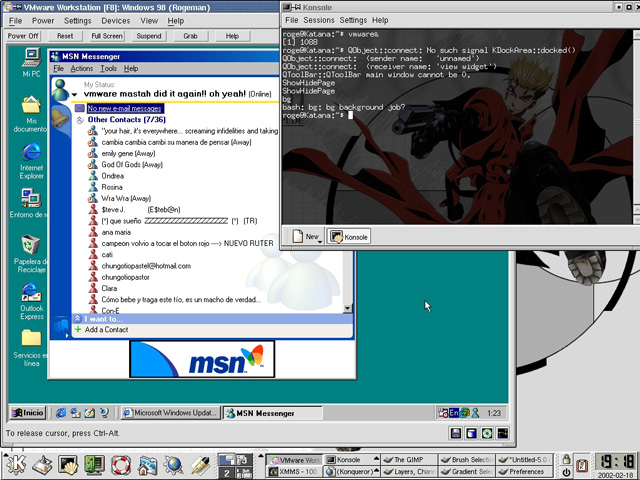The image size is (640, 480).
Task: Open My Status dropdown arrow in MSN Messenger
Action: point(74,95)
